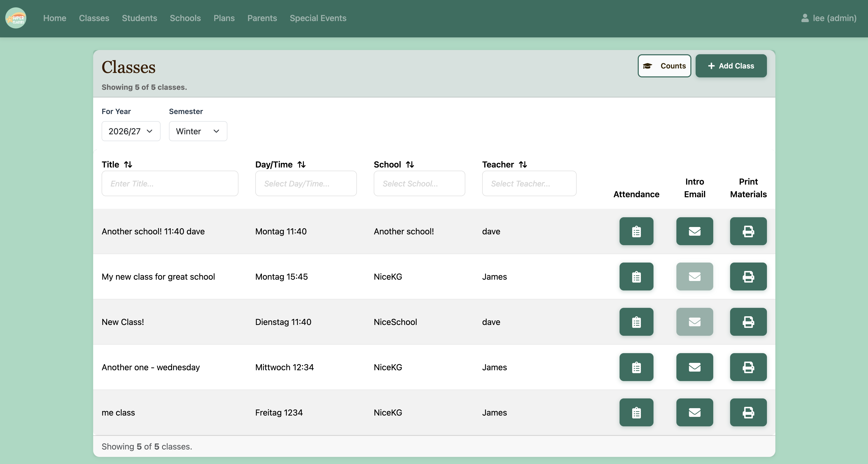Image resolution: width=868 pixels, height=464 pixels.
Task: Open the Plans page
Action: click(x=224, y=18)
